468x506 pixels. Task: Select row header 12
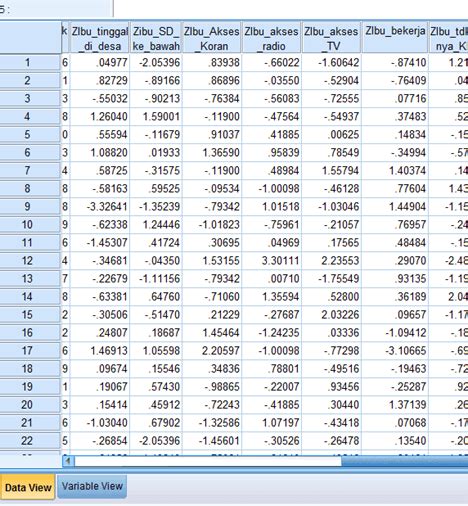pyautogui.click(x=30, y=261)
